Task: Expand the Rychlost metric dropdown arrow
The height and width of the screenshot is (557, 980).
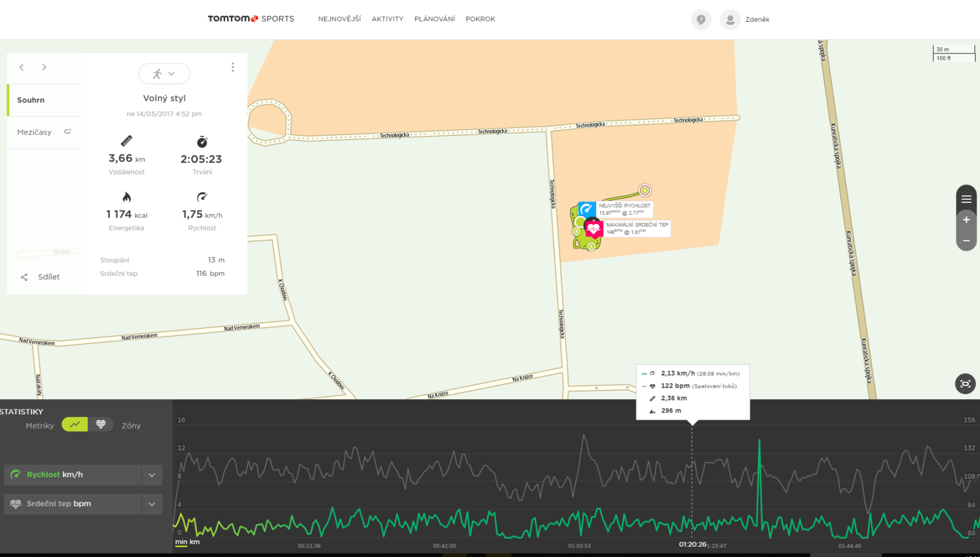Action: point(152,475)
